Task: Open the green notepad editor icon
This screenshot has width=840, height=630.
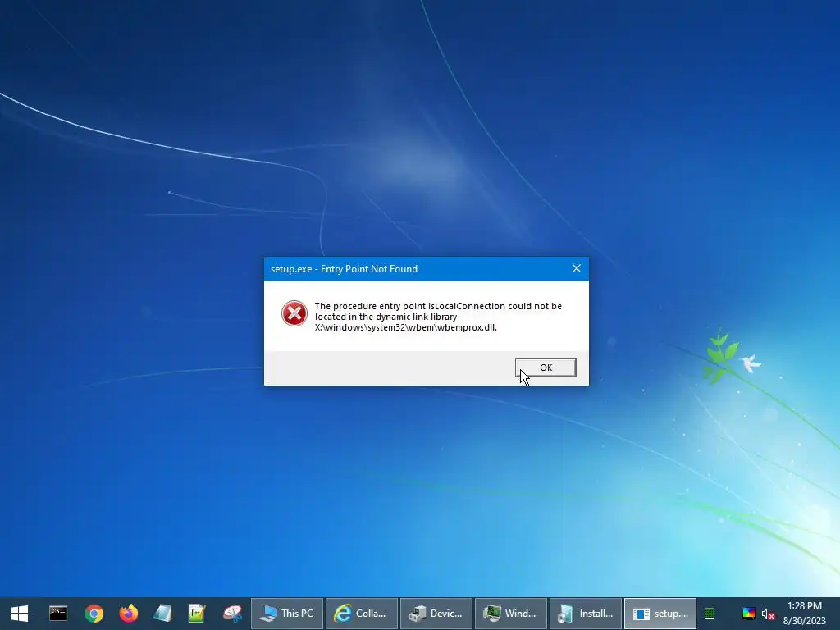Action: tap(197, 614)
